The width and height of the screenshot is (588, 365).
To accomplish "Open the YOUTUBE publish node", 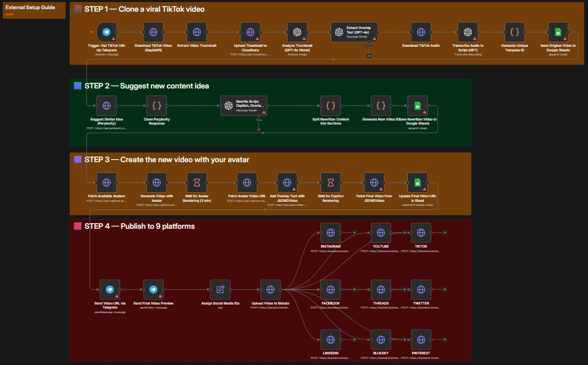I will [x=380, y=233].
